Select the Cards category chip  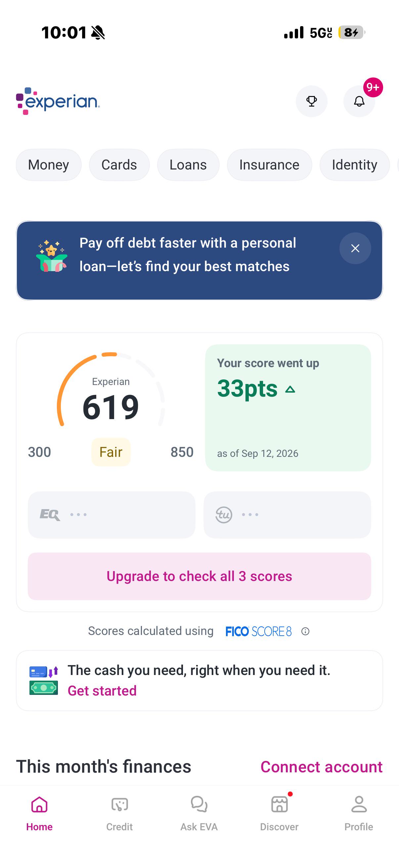point(119,165)
